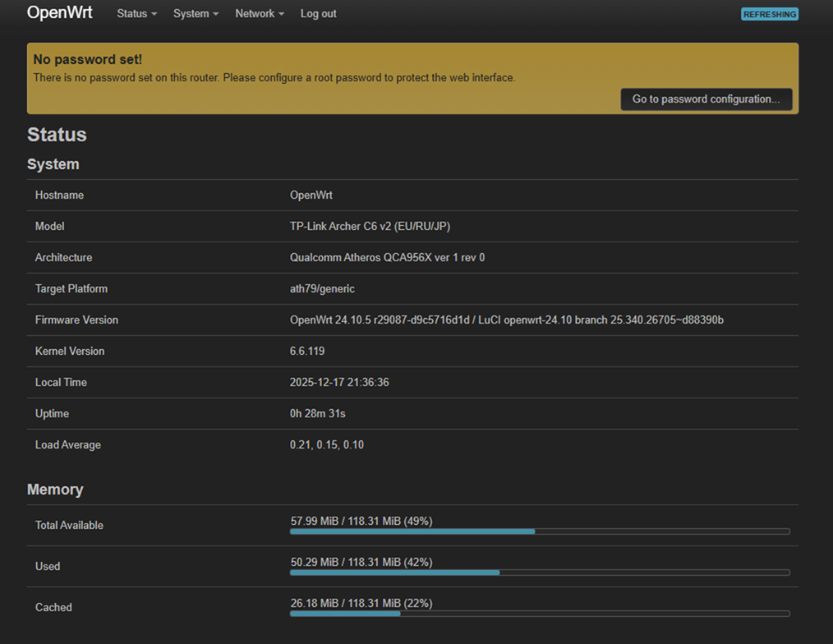Click the Cached memory label
Viewport: 833px width, 644px height.
click(53, 607)
